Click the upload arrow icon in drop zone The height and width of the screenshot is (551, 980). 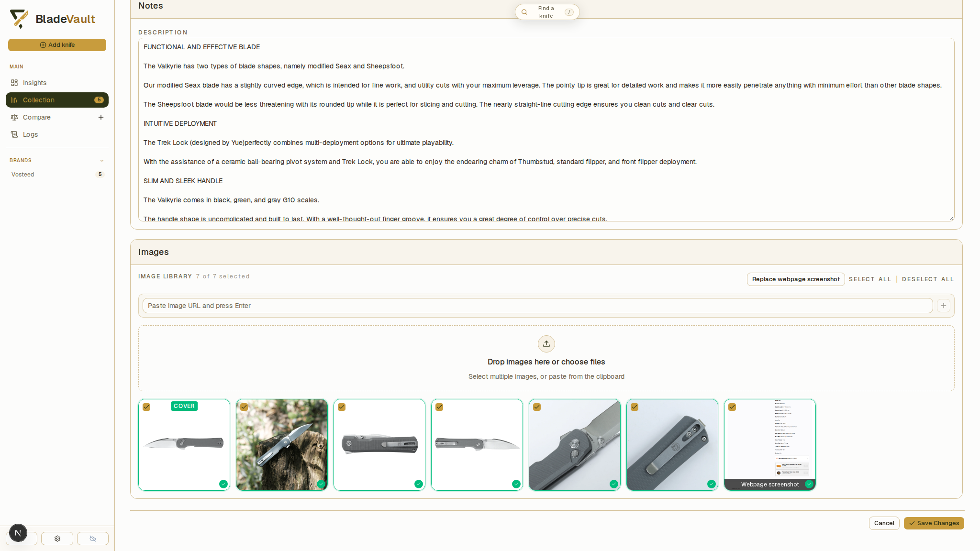coord(546,344)
